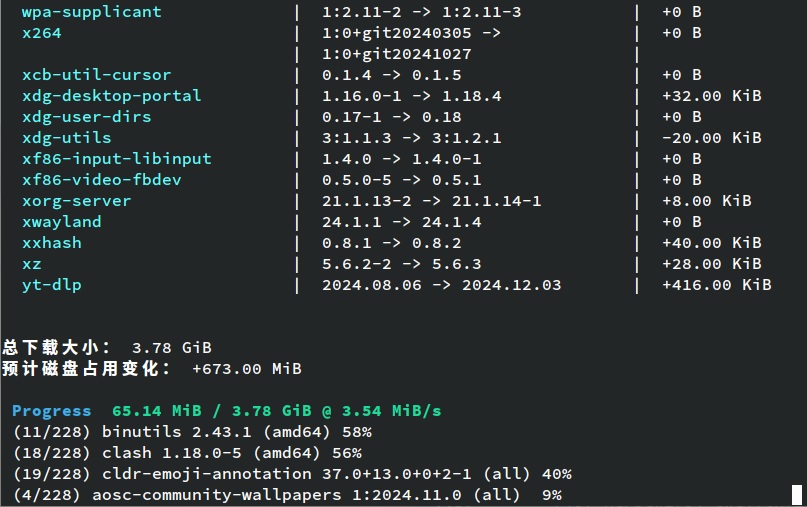Screen dimensions: 807x507
Task: Click the xf86-video-fbdev package name
Action: (x=101, y=180)
